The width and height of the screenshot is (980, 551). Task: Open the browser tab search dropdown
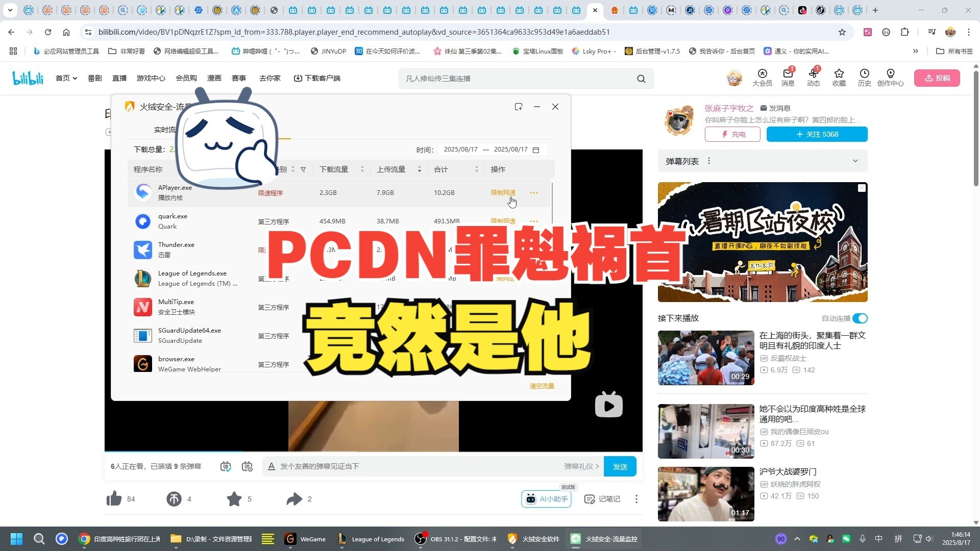coord(10,10)
